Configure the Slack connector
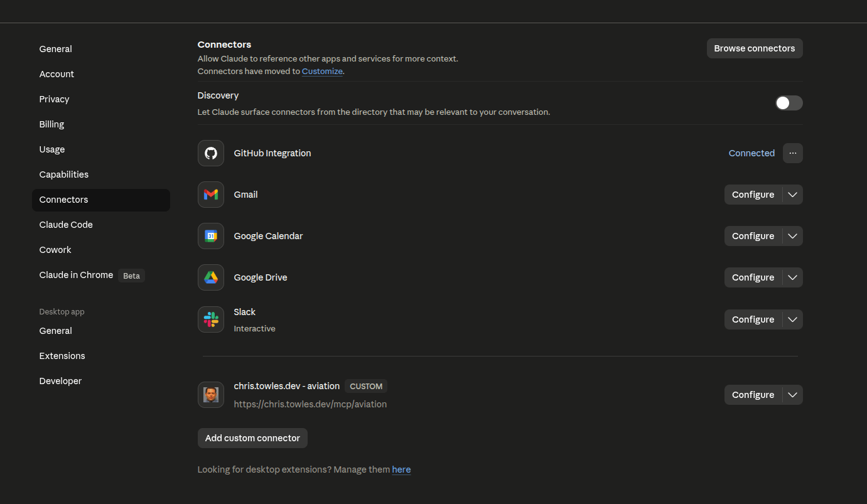The image size is (867, 504). click(753, 319)
